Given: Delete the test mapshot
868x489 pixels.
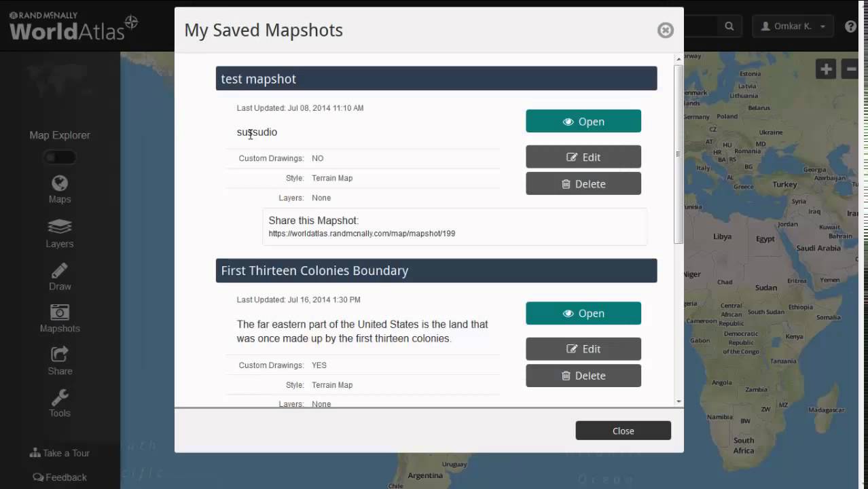Looking at the screenshot, I should pyautogui.click(x=583, y=183).
